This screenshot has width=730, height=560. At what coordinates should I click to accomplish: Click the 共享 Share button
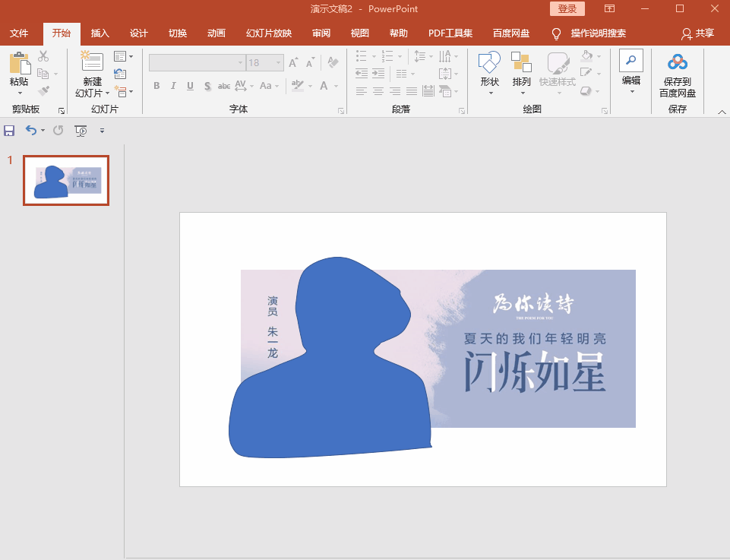point(697,33)
